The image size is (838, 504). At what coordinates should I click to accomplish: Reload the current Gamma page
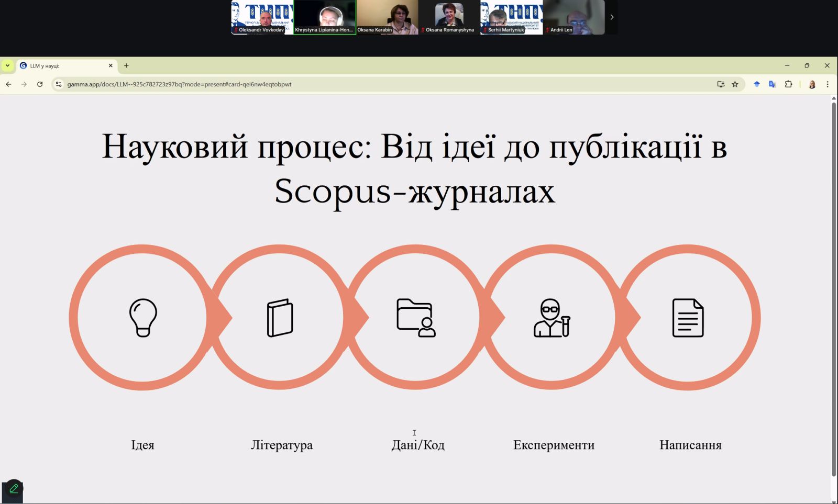40,84
